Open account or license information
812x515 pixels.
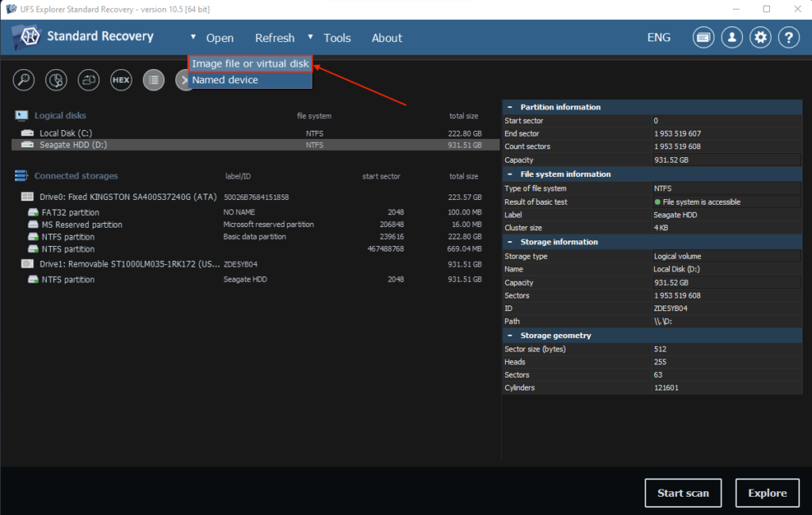[x=732, y=37]
